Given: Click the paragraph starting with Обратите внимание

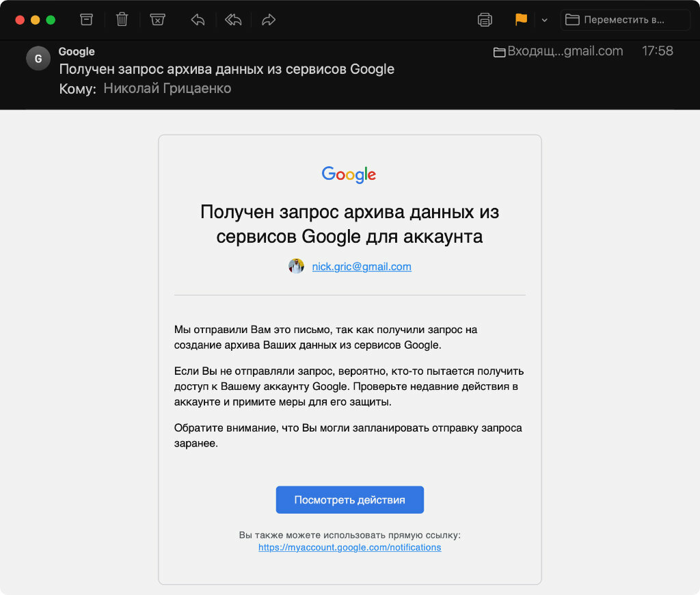Looking at the screenshot, I should pos(348,436).
